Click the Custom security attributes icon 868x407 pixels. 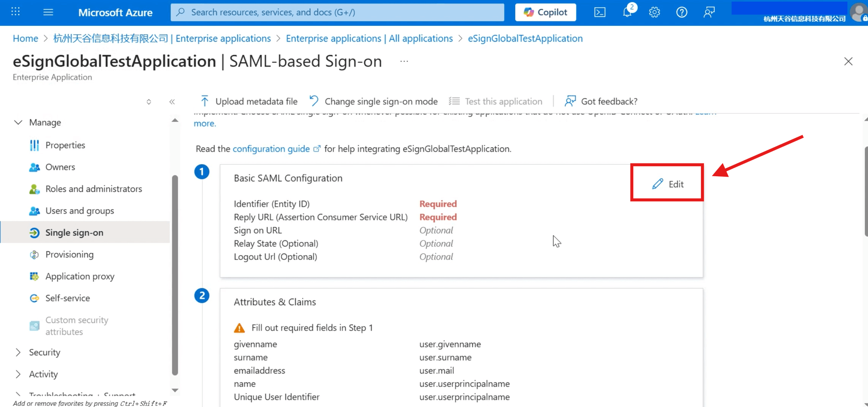coord(34,326)
